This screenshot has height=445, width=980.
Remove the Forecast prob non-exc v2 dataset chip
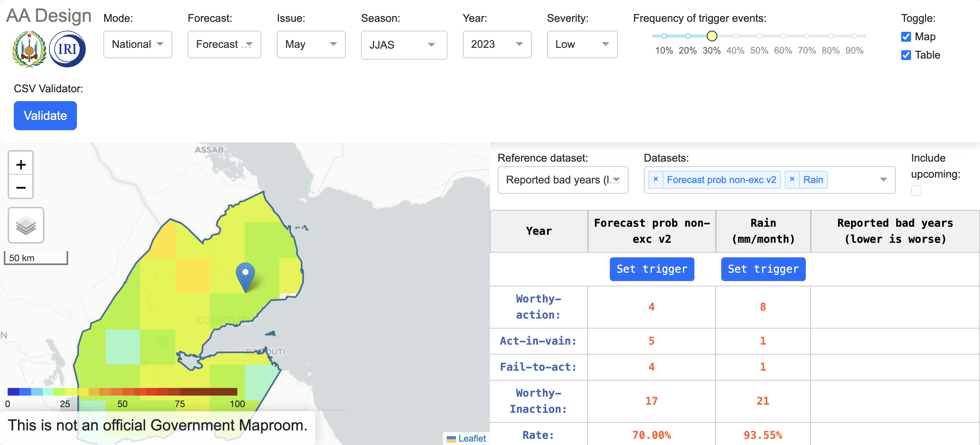655,179
